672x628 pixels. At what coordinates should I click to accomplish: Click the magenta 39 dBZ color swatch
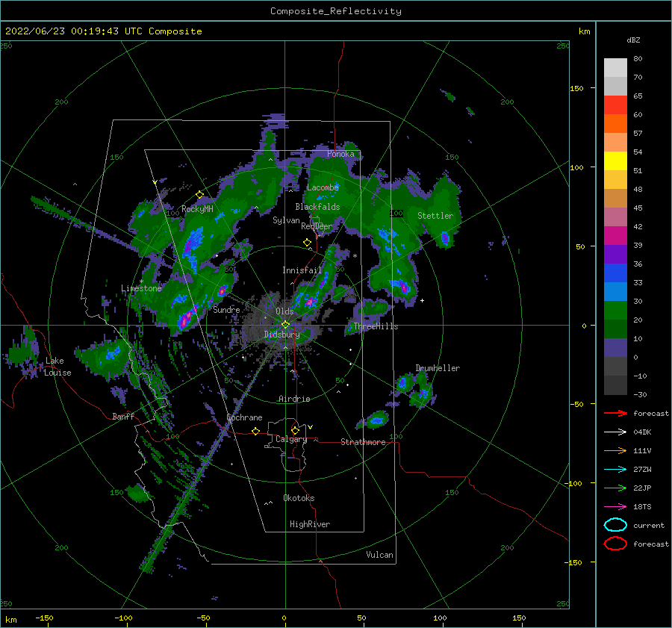615,235
